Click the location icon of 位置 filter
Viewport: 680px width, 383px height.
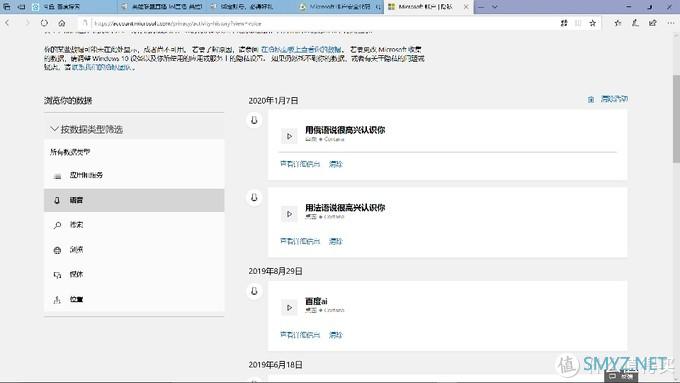(x=57, y=300)
